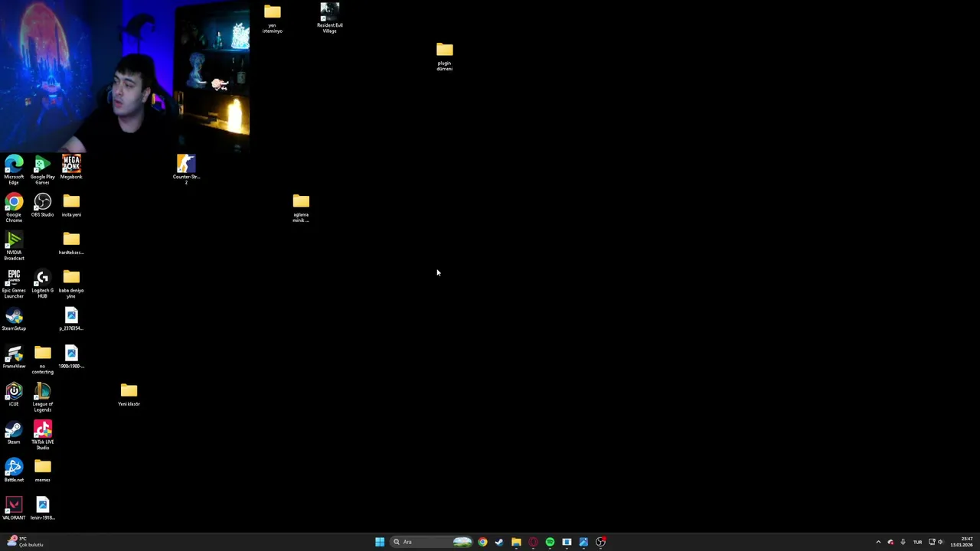The width and height of the screenshot is (980, 551).
Task: Open Steam from the taskbar
Action: [499, 542]
